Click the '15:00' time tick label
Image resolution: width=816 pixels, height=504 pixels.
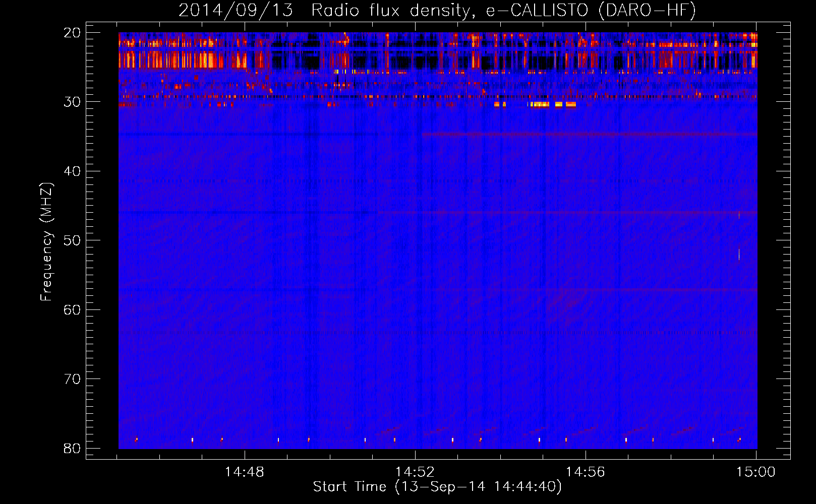756,472
